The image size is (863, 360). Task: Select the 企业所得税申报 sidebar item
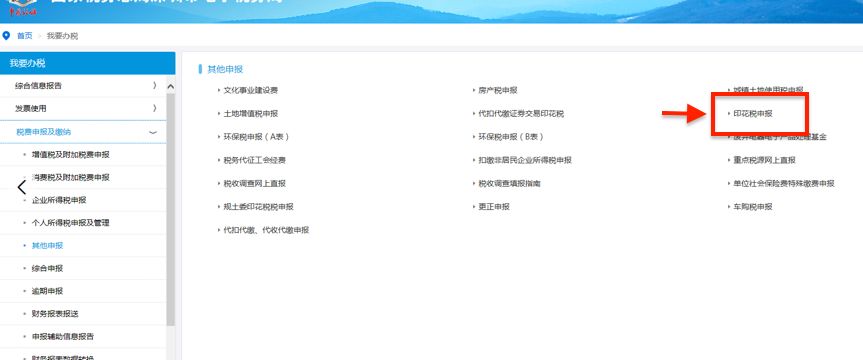click(59, 200)
